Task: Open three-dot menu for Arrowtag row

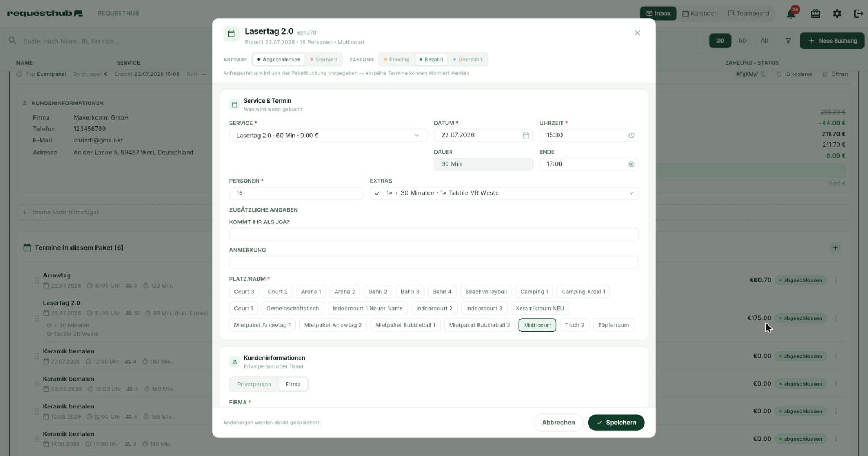Action: (x=836, y=280)
